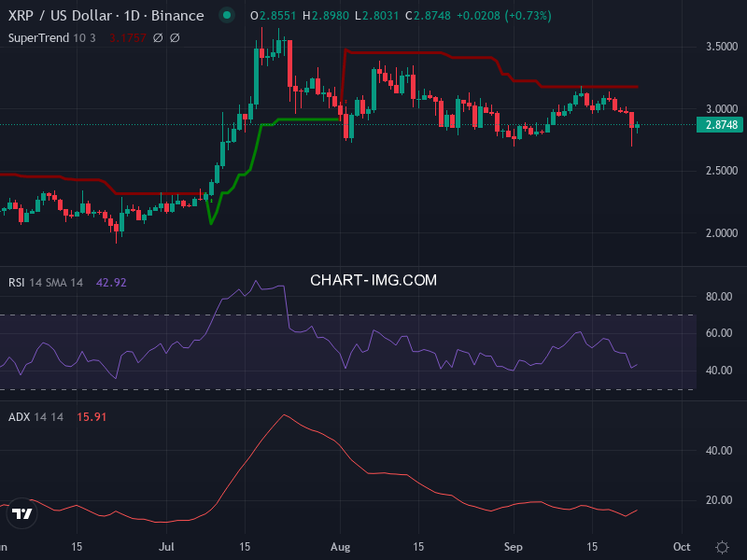747x560 pixels.
Task: Select the RSI 14 SMA 14 legend
Action: [x=46, y=282]
